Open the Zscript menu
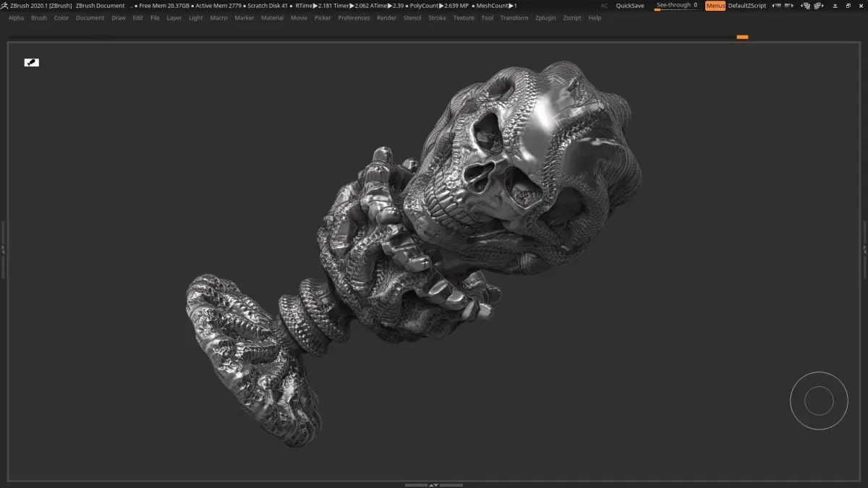The height and width of the screenshot is (488, 868). coord(572,18)
